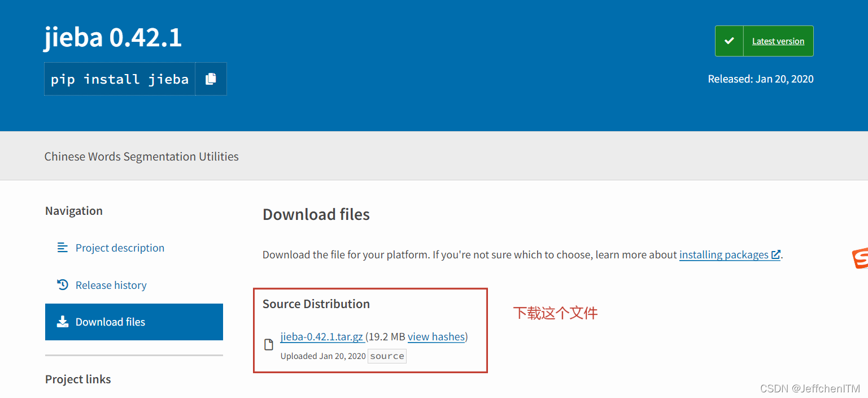Open the Project description section
The image size is (868, 398).
pos(120,248)
